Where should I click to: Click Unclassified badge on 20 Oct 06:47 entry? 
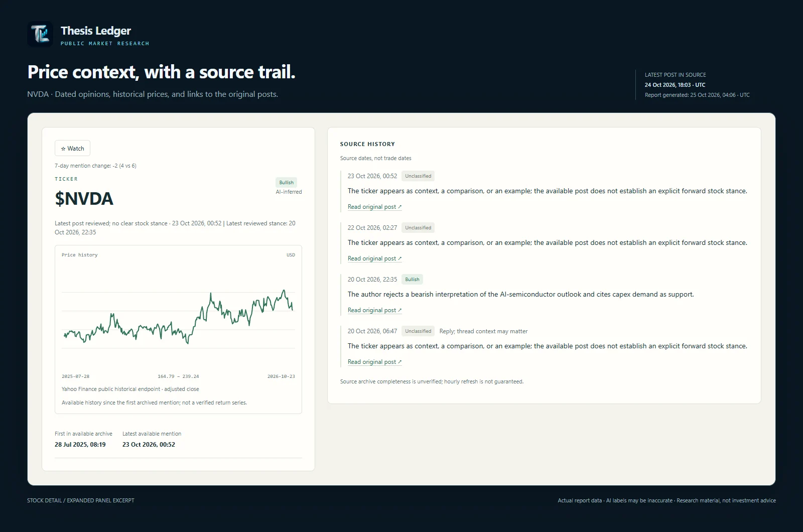(x=418, y=331)
